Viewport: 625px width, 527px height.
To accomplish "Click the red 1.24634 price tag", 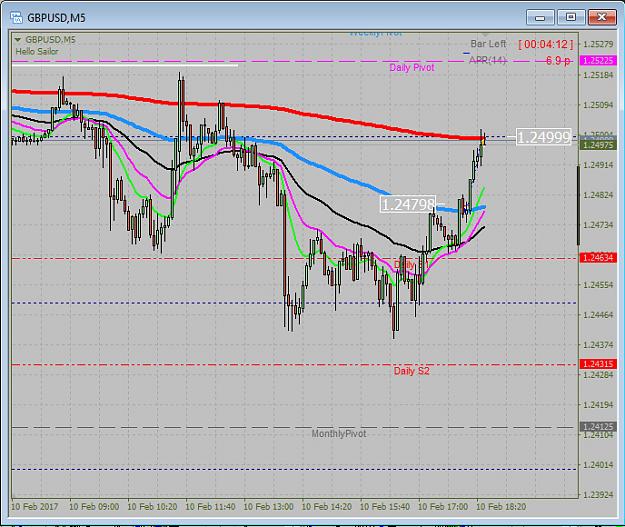I will click(x=599, y=258).
